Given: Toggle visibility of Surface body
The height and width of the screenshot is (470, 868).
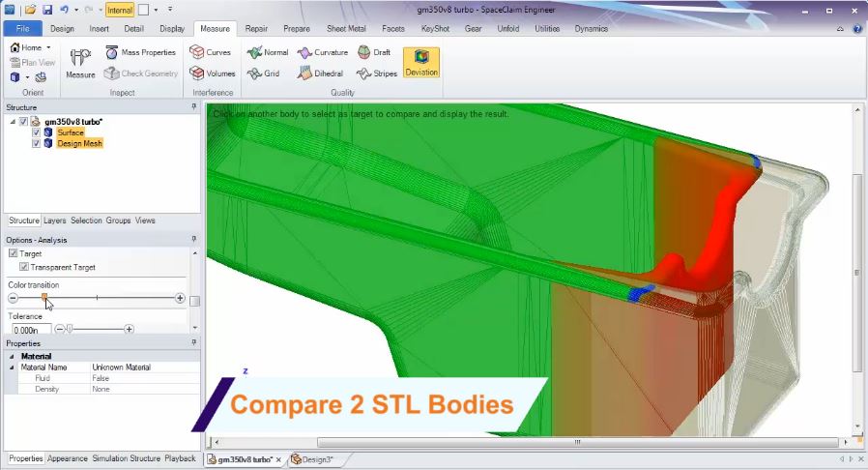Looking at the screenshot, I should [36, 132].
